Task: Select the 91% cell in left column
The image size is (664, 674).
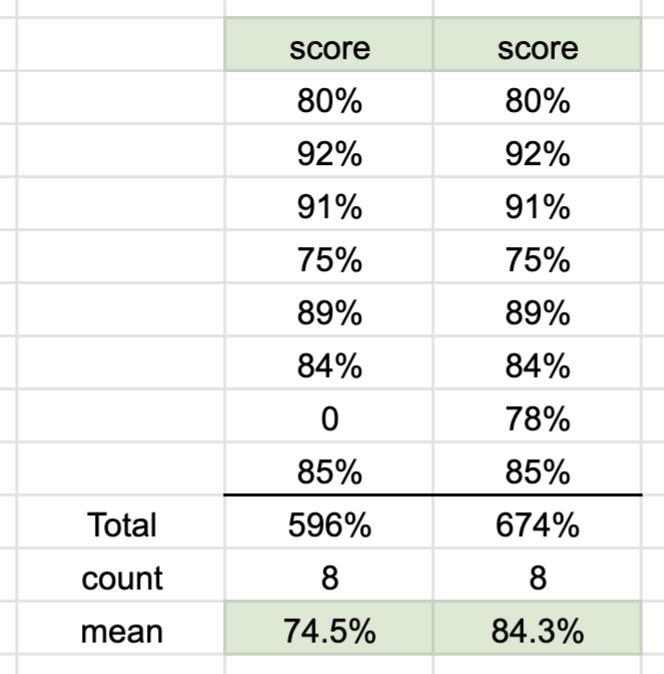Action: pos(329,203)
